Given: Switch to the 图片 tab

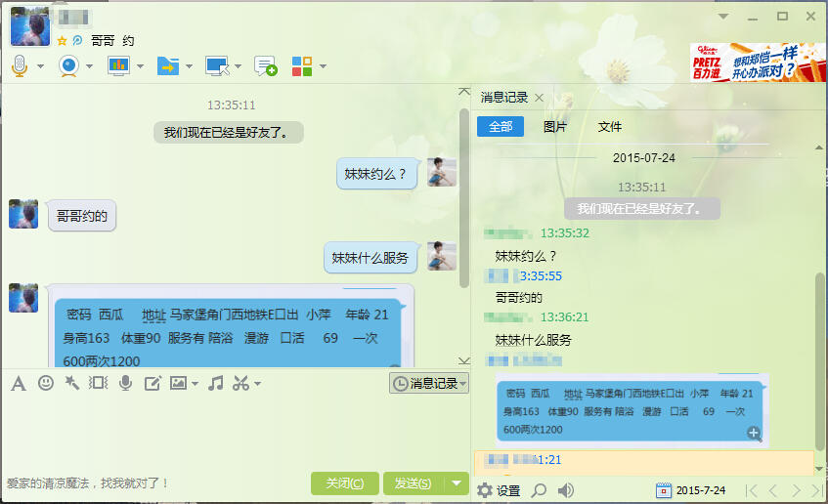Looking at the screenshot, I should click(x=555, y=127).
